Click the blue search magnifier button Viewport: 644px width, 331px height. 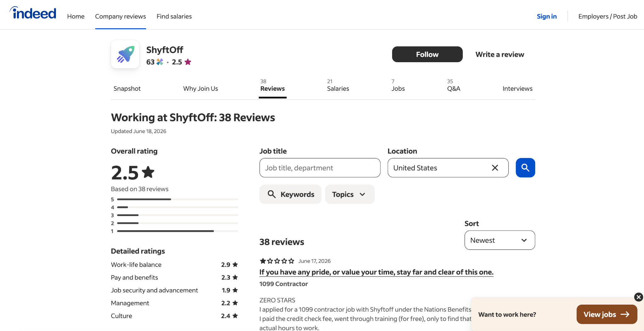[525, 168]
